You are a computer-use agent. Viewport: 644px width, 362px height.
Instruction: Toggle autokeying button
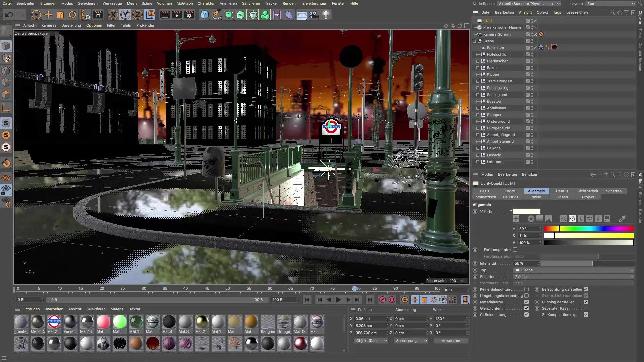pyautogui.click(x=392, y=300)
